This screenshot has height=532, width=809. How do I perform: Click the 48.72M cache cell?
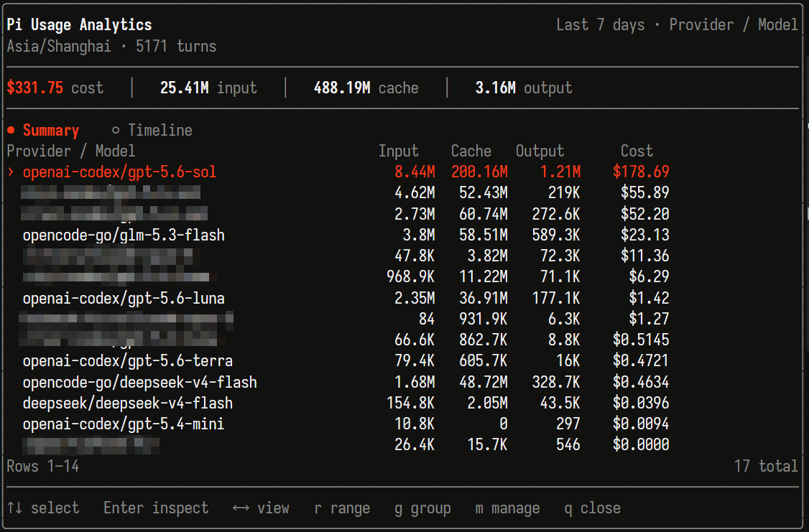(484, 382)
